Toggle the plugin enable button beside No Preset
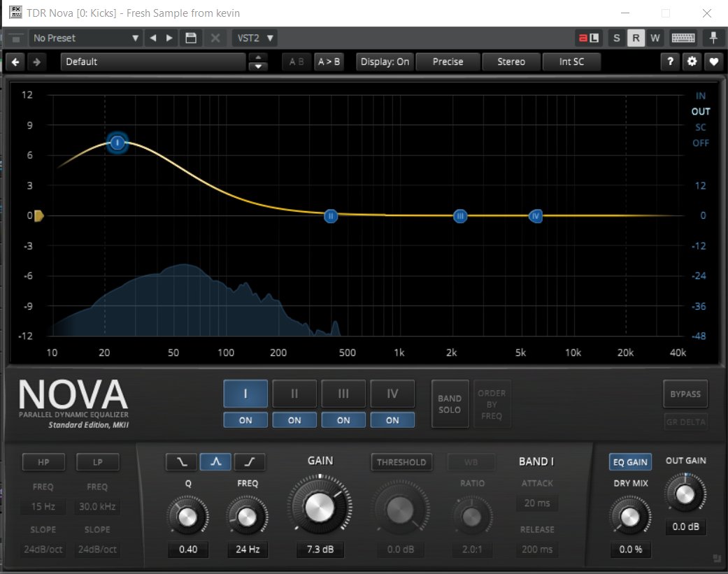 16,38
